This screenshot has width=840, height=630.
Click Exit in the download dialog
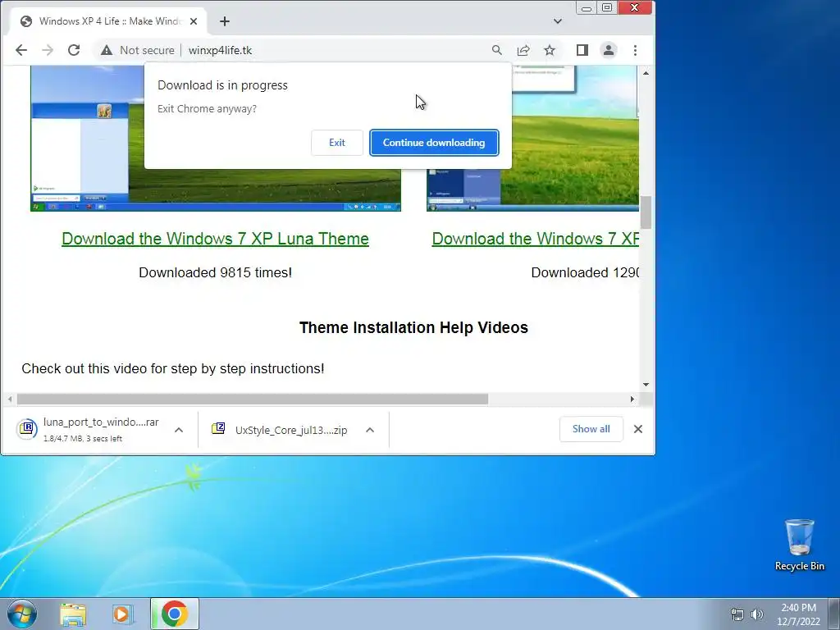(x=337, y=143)
